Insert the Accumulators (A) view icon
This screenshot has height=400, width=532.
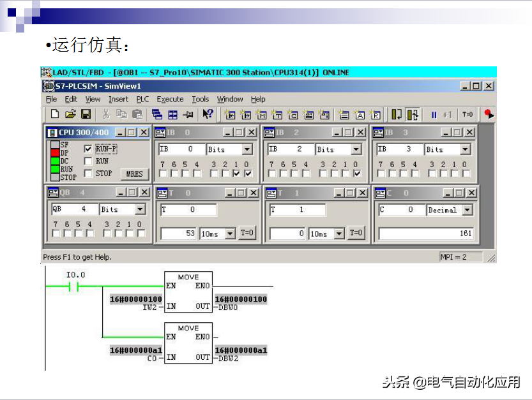(360, 115)
